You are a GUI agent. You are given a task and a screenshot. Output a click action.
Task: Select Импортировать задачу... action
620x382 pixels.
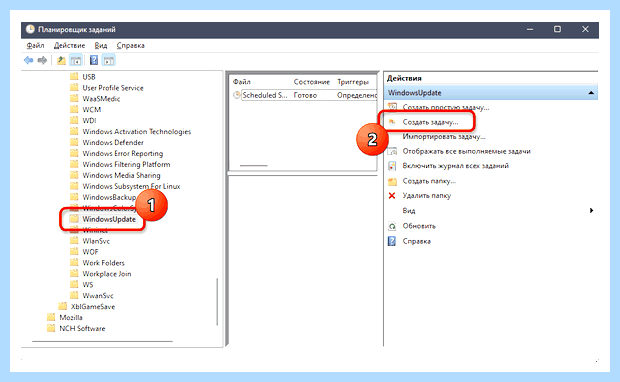point(444,136)
